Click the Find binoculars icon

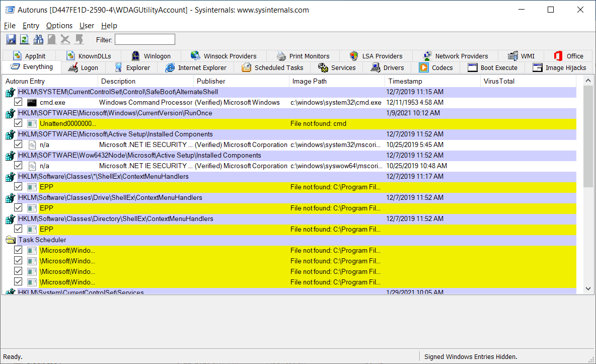click(38, 39)
